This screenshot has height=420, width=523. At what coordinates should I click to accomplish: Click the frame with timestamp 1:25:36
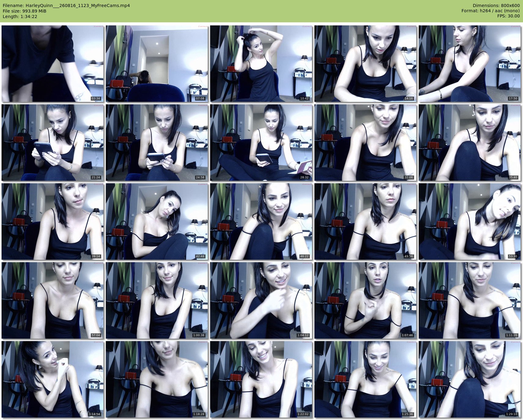click(365, 379)
